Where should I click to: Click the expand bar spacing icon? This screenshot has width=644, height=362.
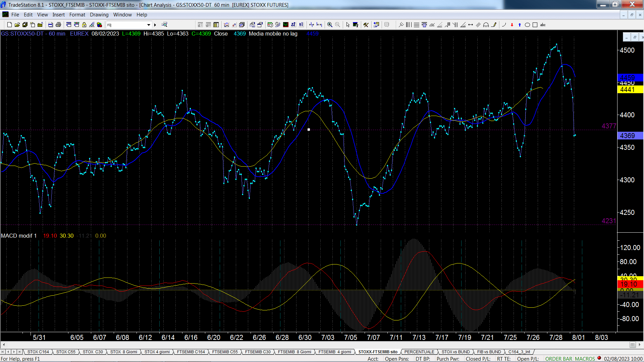click(319, 25)
